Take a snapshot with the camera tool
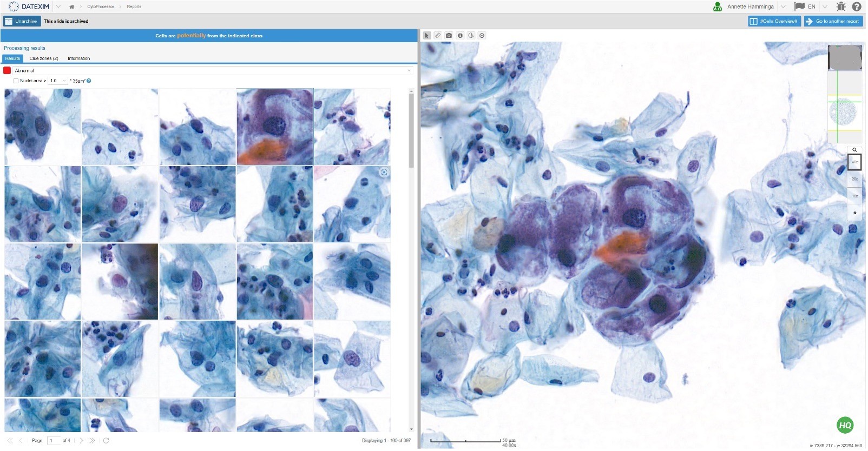868x451 pixels. 450,36
